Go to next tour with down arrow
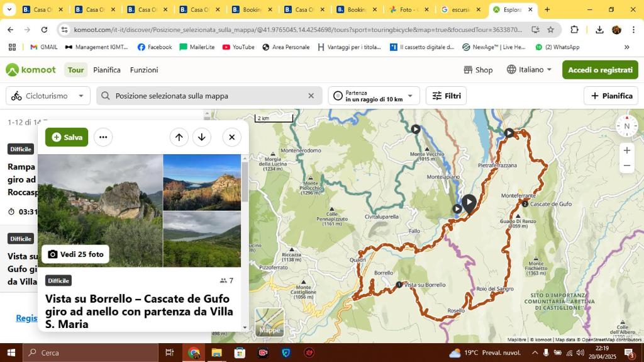 tap(202, 137)
